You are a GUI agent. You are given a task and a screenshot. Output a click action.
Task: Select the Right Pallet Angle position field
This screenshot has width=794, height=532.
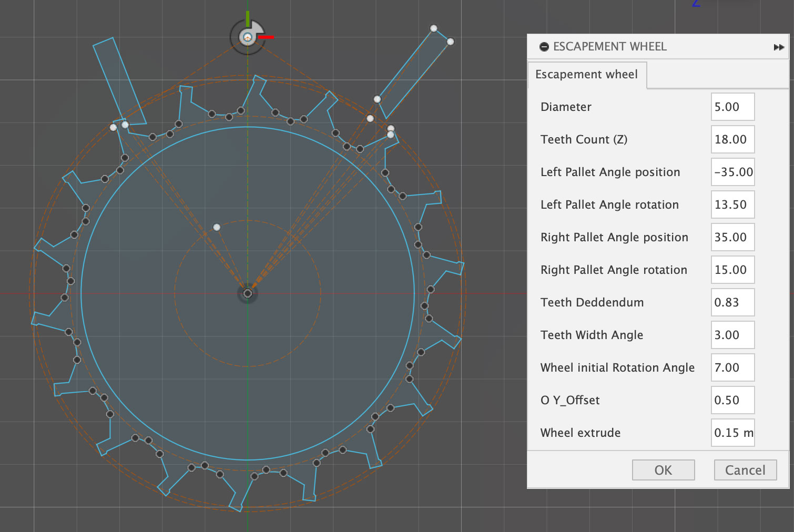[732, 238]
